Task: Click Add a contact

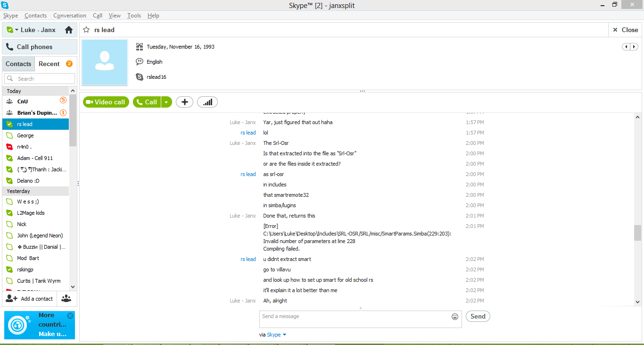Action: (x=30, y=299)
